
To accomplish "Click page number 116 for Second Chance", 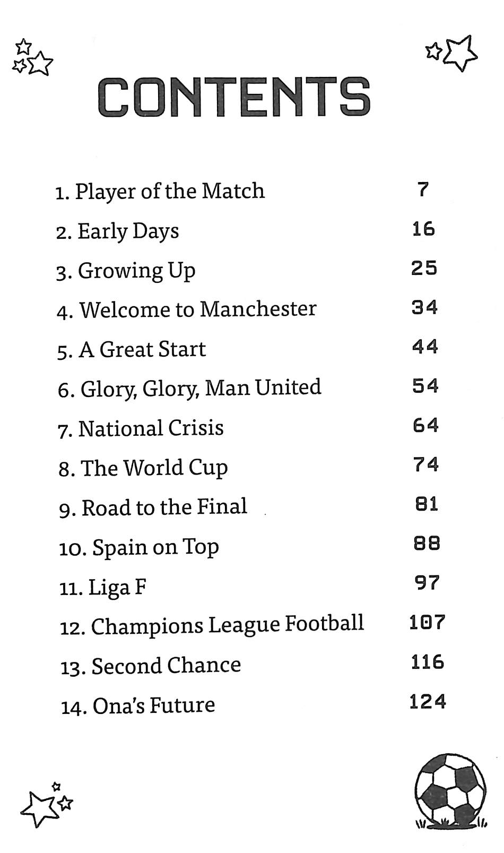I will (427, 662).
